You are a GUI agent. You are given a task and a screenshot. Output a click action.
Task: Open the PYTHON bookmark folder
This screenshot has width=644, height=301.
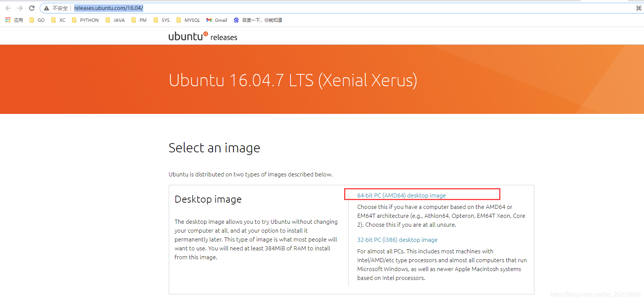85,20
